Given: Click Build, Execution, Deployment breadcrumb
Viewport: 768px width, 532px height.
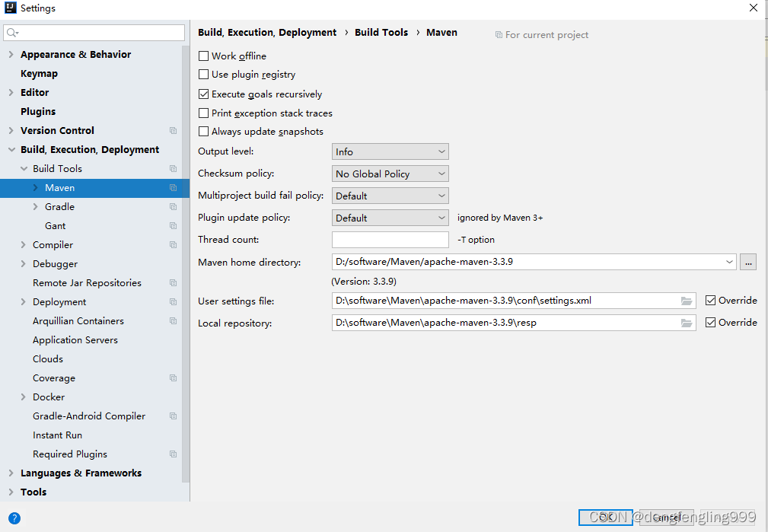Looking at the screenshot, I should click(267, 32).
